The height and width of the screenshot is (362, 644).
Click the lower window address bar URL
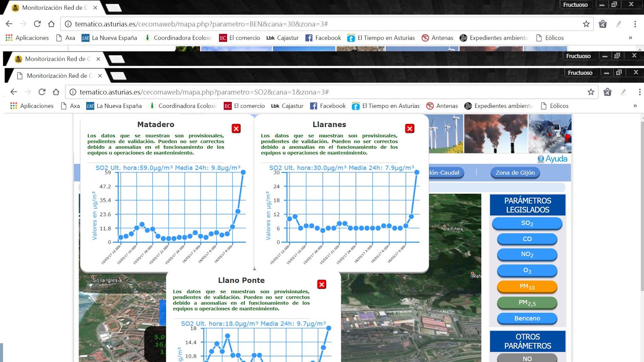click(204, 92)
